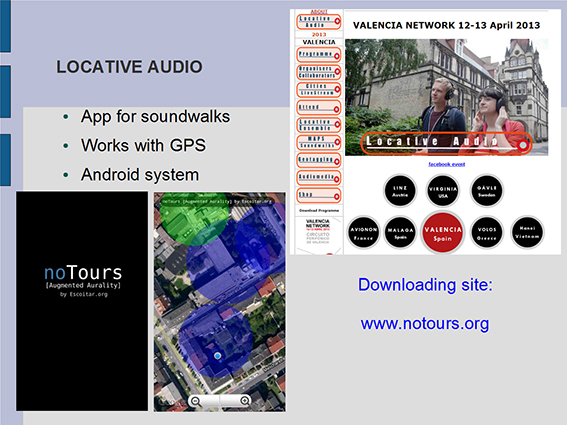Screen dimensions: 567x425
Task: Open the VIRGINIA USA city circle
Action: (443, 191)
